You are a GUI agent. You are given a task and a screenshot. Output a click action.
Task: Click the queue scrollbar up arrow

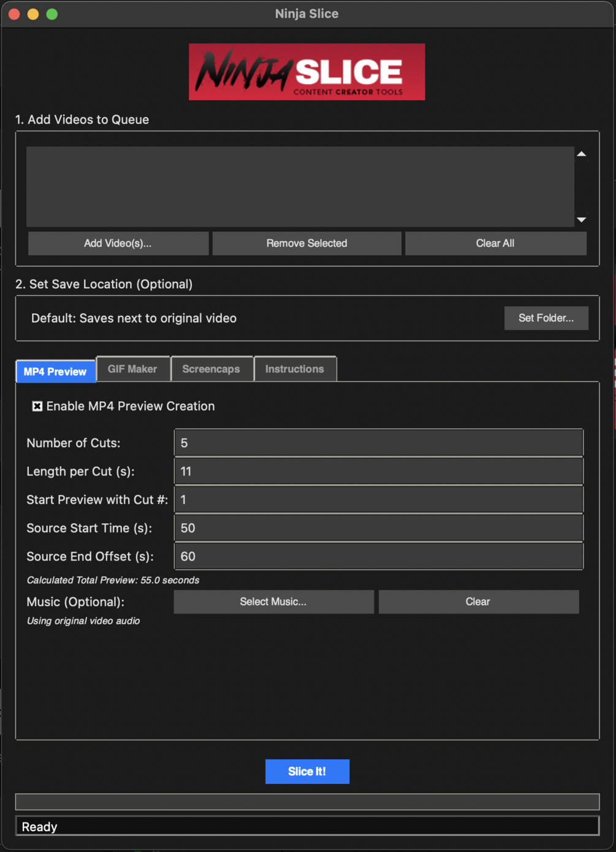click(580, 153)
